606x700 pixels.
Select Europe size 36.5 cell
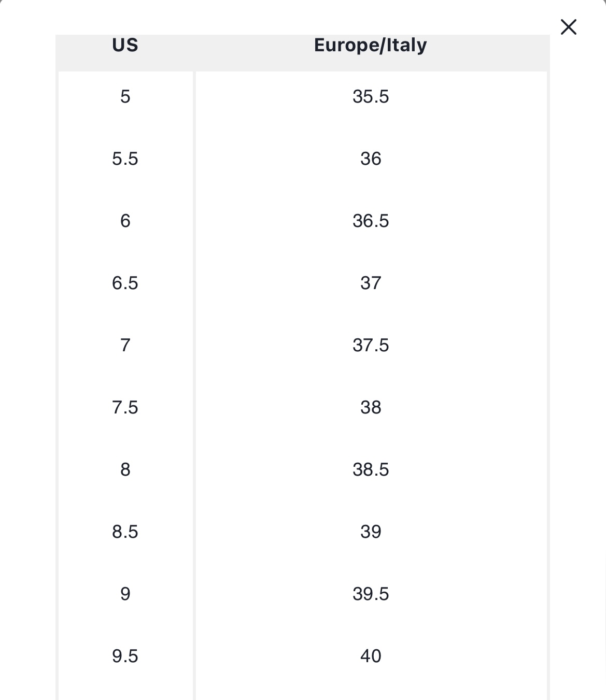(x=371, y=221)
